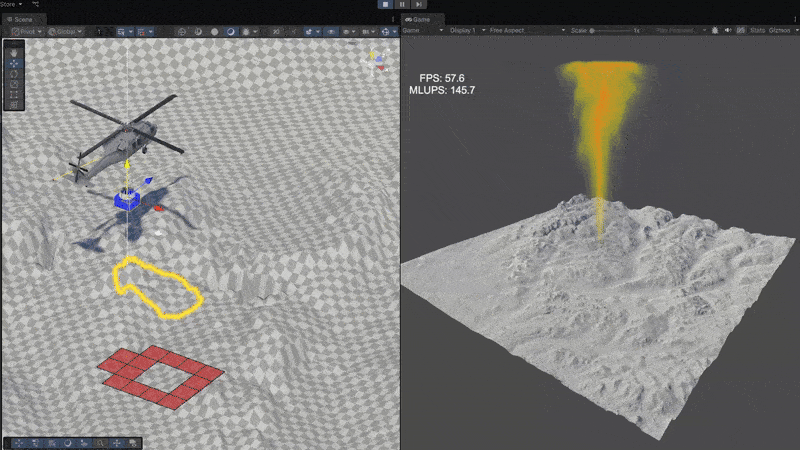The height and width of the screenshot is (450, 800).
Task: Select the Rotate tool in Scene toolbar
Action: point(14,74)
